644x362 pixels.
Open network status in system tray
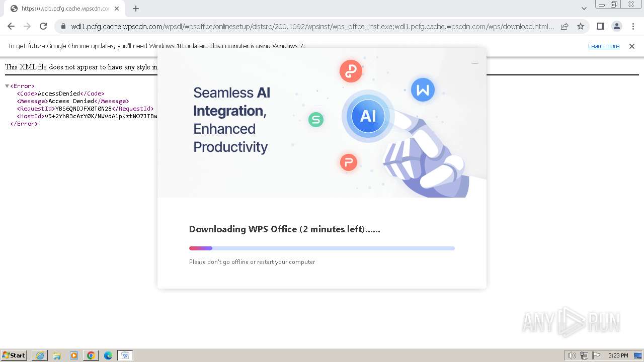tap(584, 355)
